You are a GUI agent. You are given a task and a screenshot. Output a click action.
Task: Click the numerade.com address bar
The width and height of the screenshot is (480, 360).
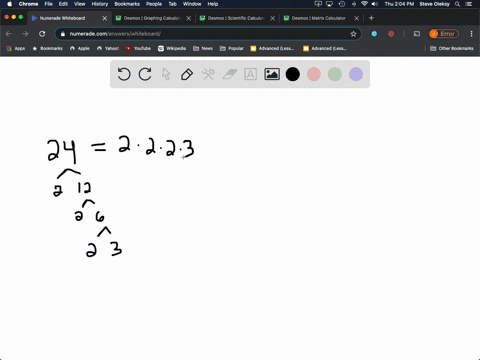207,34
